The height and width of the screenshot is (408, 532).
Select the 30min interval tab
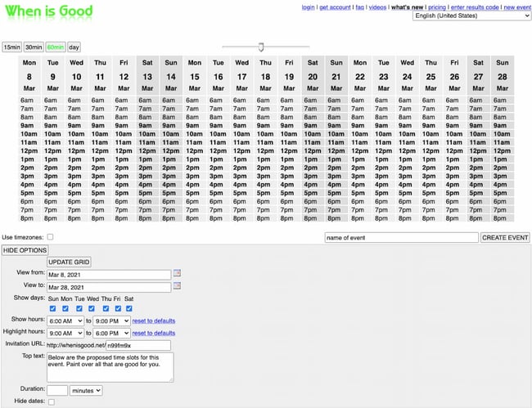tap(33, 47)
